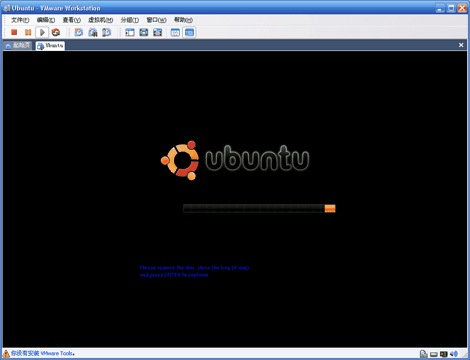Click the sound speaker status icon
The width and height of the screenshot is (470, 360).
point(454,354)
